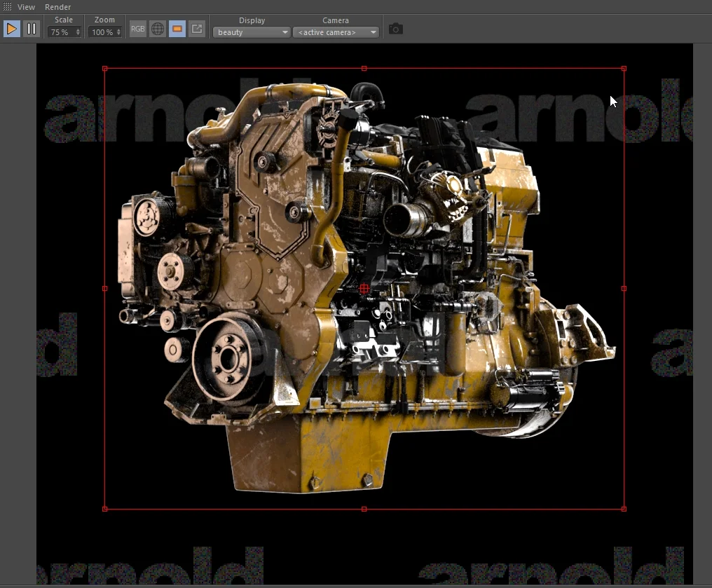Click the right-middle render region edge handle
The width and height of the screenshot is (712, 588).
click(624, 288)
